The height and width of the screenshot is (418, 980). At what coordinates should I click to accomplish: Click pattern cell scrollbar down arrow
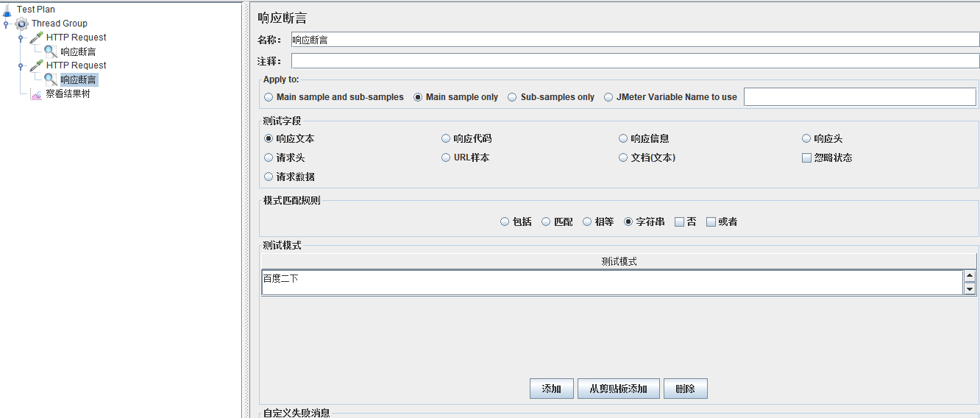tap(970, 289)
